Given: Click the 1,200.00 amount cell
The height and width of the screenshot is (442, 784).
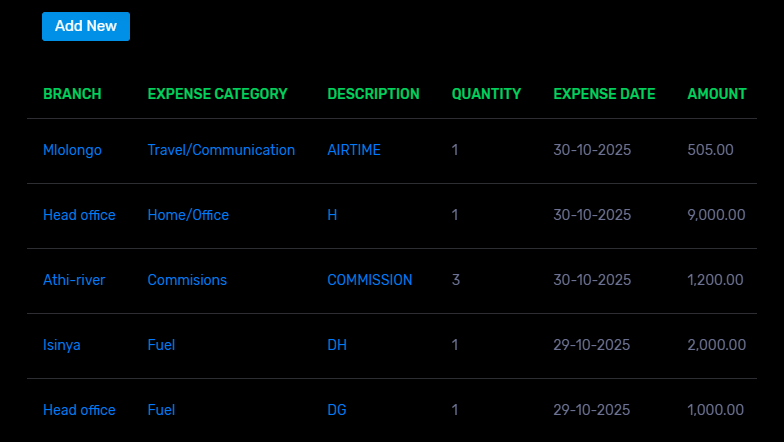Looking at the screenshot, I should 715,280.
